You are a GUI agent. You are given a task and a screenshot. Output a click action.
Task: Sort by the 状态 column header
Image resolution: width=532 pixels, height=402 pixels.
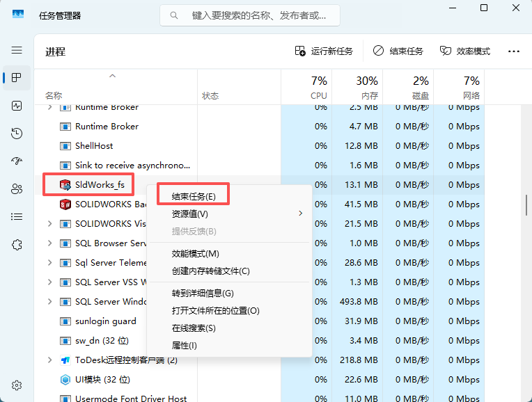coord(240,87)
